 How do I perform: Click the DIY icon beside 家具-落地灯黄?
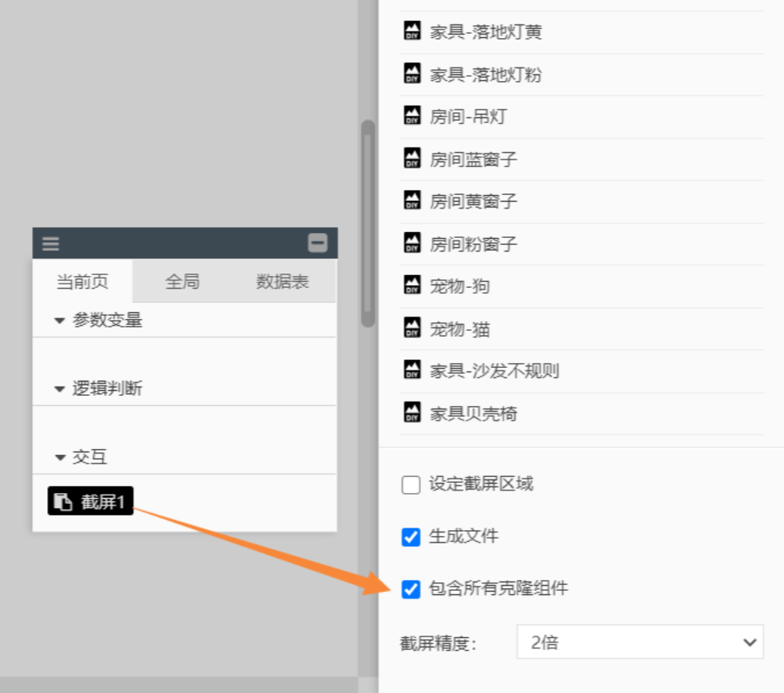(412, 32)
